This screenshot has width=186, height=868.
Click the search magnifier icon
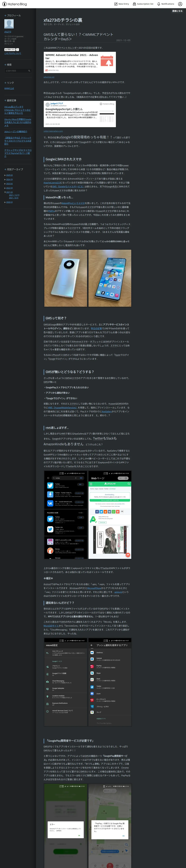pos(29,71)
